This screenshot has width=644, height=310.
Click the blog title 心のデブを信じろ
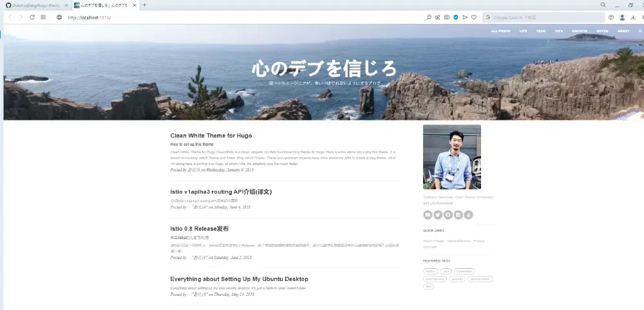coord(324,68)
